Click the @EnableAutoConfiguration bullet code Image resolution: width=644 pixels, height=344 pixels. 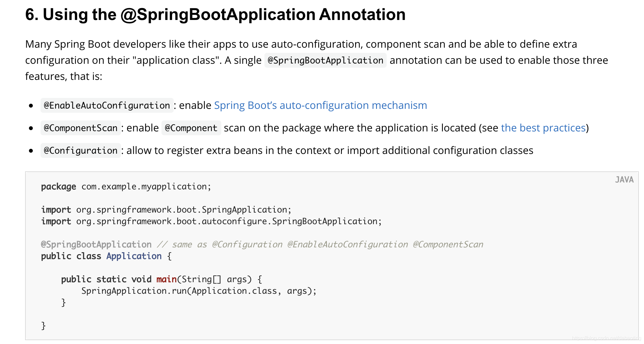tap(107, 105)
